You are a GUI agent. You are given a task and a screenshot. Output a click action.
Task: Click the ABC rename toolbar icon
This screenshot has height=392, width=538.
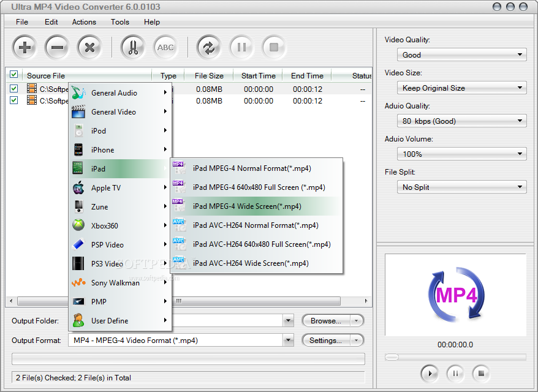pyautogui.click(x=165, y=47)
